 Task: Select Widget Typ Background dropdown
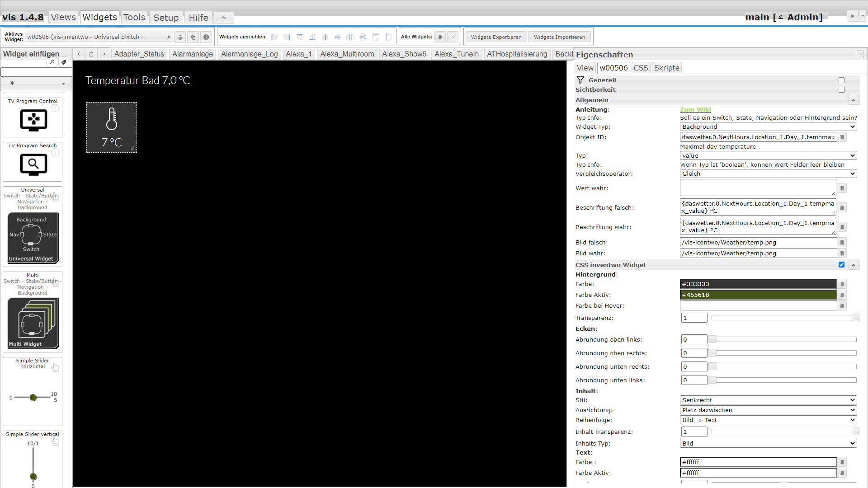pyautogui.click(x=769, y=127)
